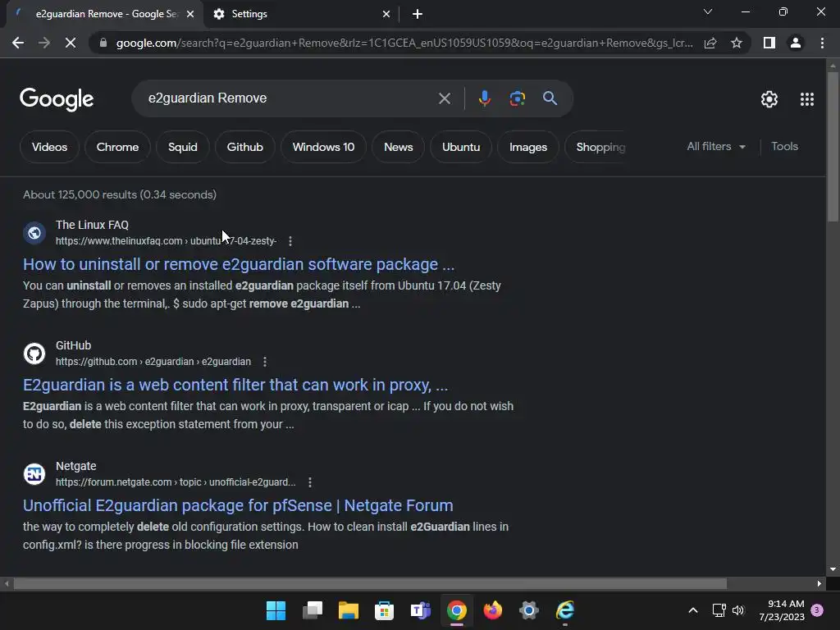This screenshot has width=840, height=630.
Task: Open Chrome side panel
Action: point(769,43)
